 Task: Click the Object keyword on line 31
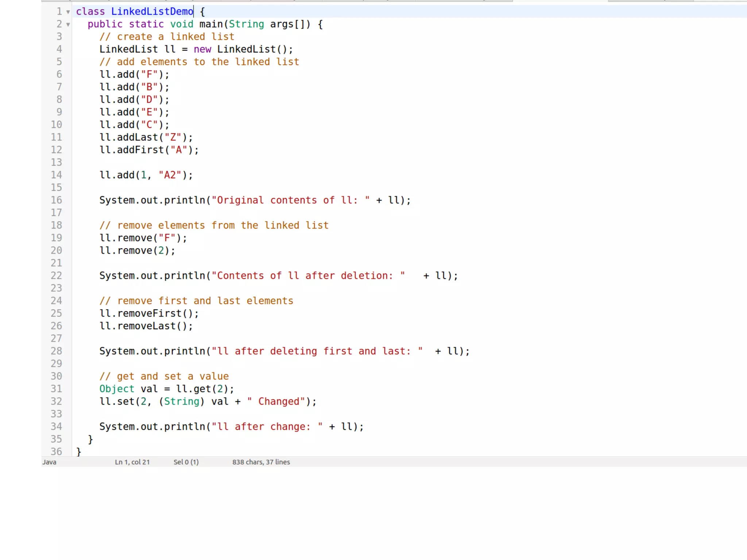click(x=117, y=389)
